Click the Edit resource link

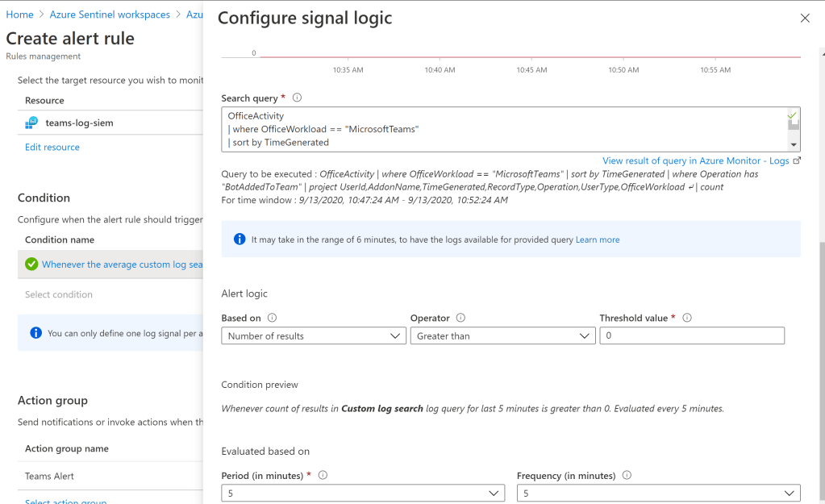point(52,147)
